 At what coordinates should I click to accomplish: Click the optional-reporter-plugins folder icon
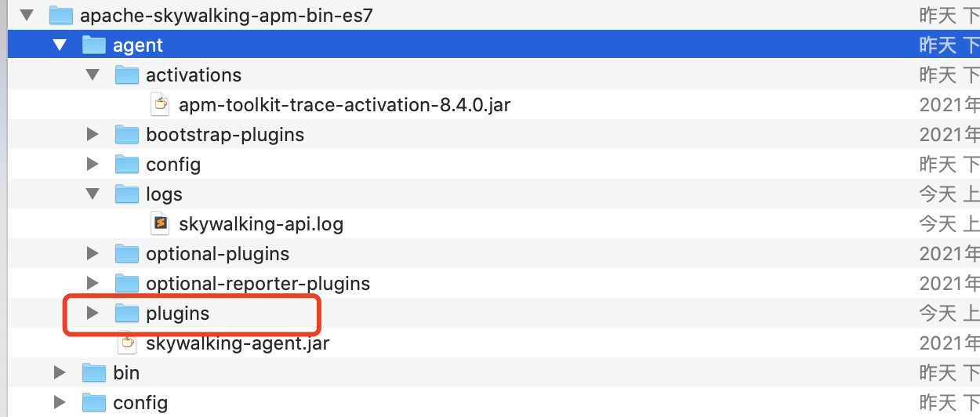[x=126, y=283]
